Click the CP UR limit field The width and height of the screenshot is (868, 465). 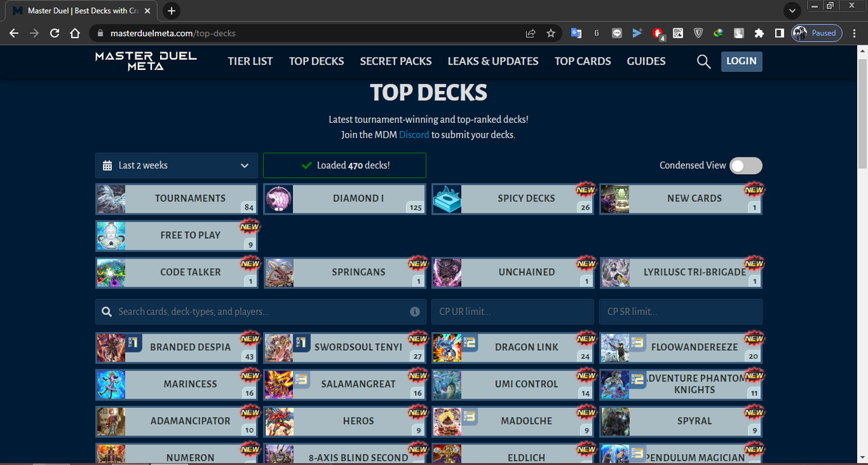(513, 312)
